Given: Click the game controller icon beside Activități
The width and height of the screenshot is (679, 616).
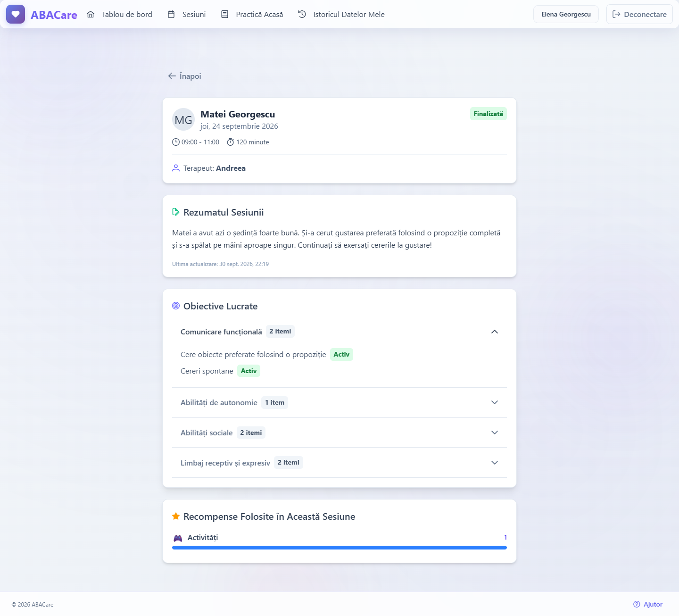Looking at the screenshot, I should click(x=178, y=538).
